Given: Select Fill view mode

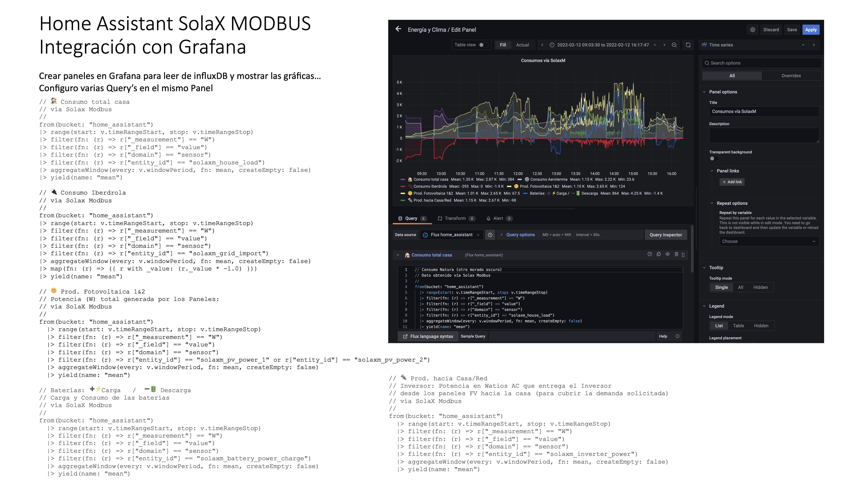Looking at the screenshot, I should pos(503,45).
